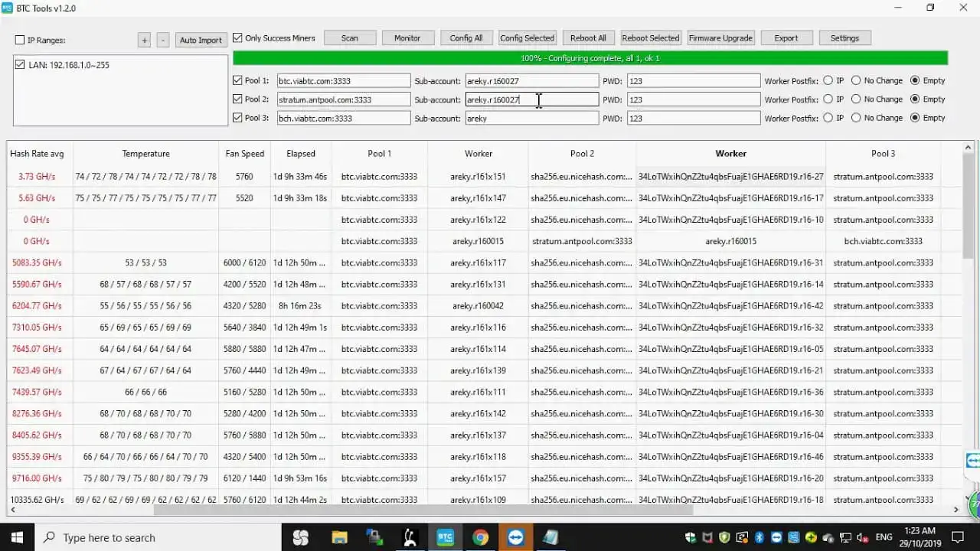Open Google Chrome from the taskbar

(481, 537)
